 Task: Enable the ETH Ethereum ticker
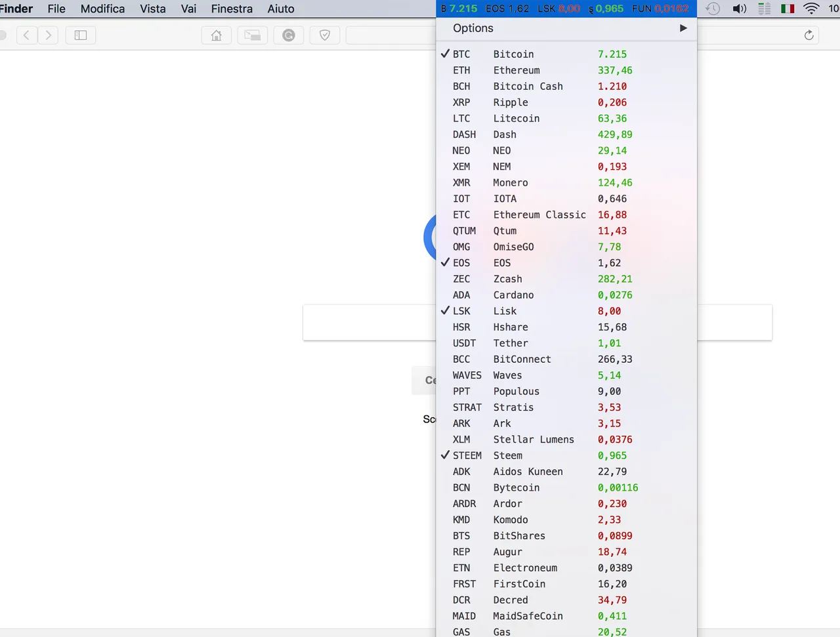(566, 70)
